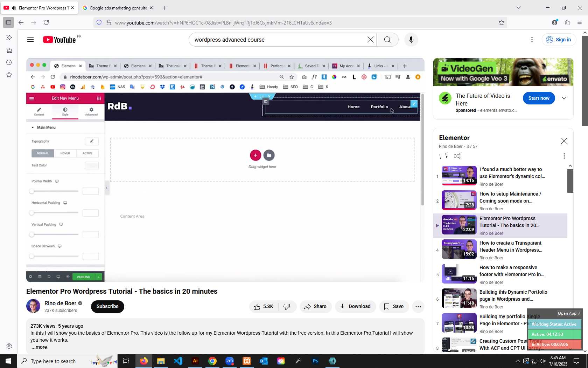This screenshot has width=588, height=368.
Task: Open sidebar settings gear
Action: [x=9, y=346]
